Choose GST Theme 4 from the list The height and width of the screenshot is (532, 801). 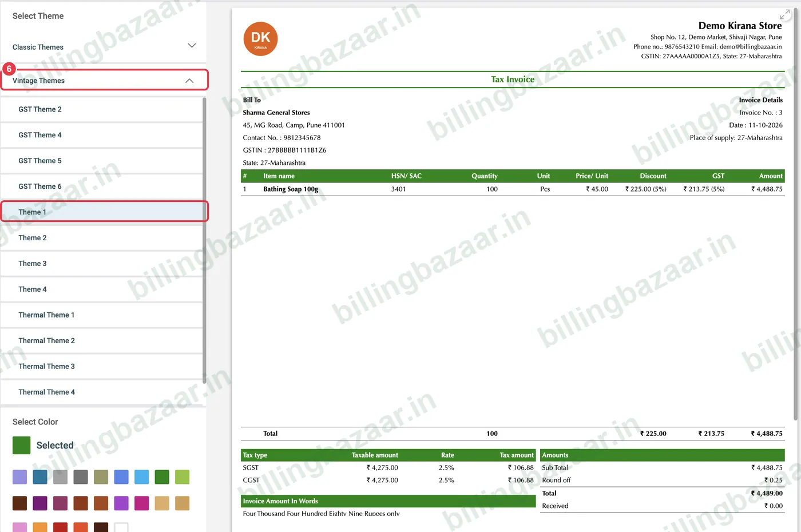(102, 135)
